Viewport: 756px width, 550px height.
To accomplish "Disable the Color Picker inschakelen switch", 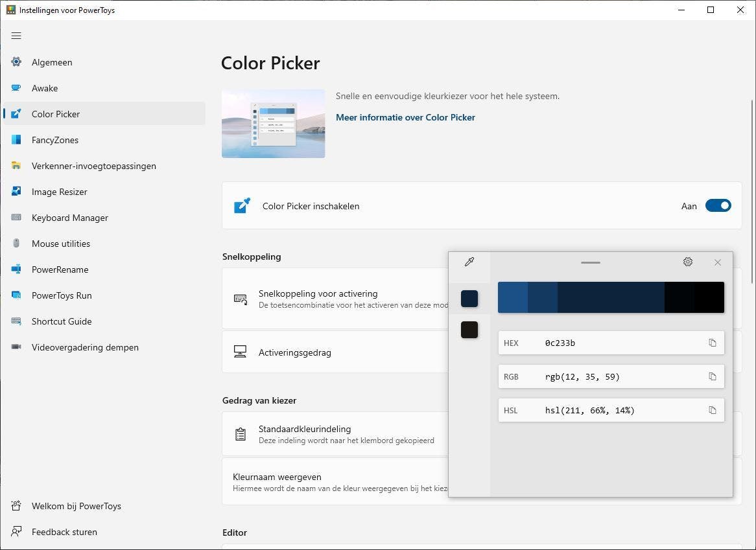I will (x=718, y=206).
